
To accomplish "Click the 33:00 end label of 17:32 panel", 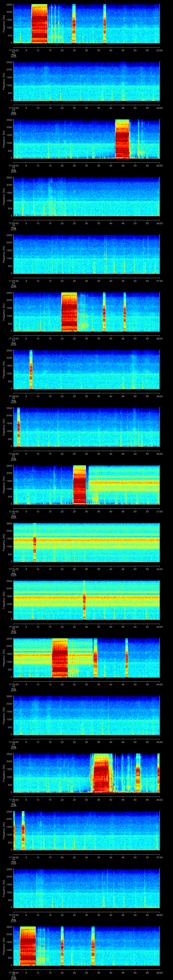I will point(159,627).
